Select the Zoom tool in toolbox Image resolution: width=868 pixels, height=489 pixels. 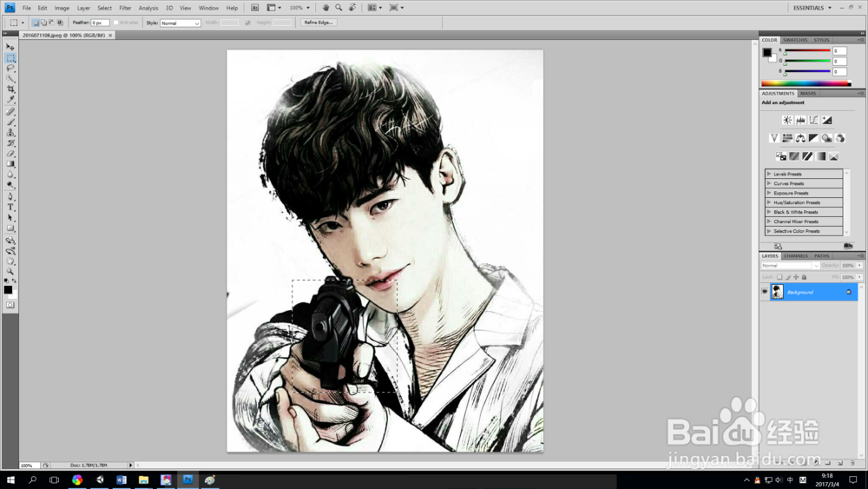pos(10,273)
